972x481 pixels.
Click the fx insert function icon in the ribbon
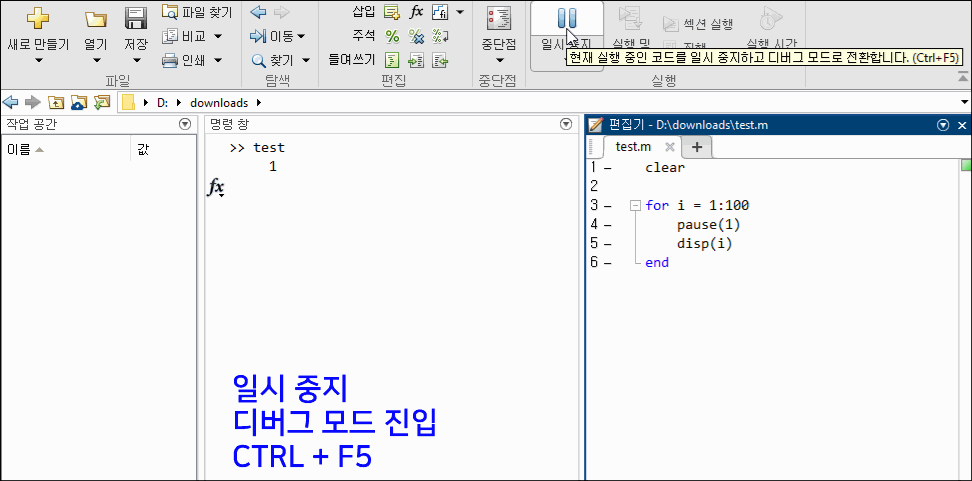(x=417, y=12)
